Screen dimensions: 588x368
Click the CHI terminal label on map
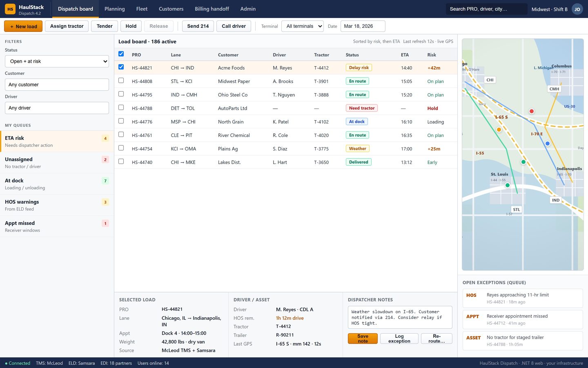point(490,80)
